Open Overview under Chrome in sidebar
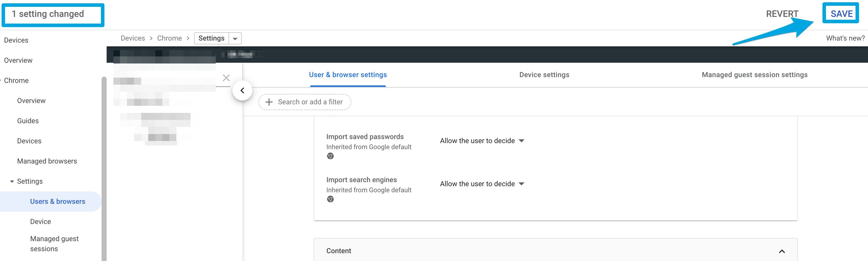The height and width of the screenshot is (261, 868). [31, 101]
